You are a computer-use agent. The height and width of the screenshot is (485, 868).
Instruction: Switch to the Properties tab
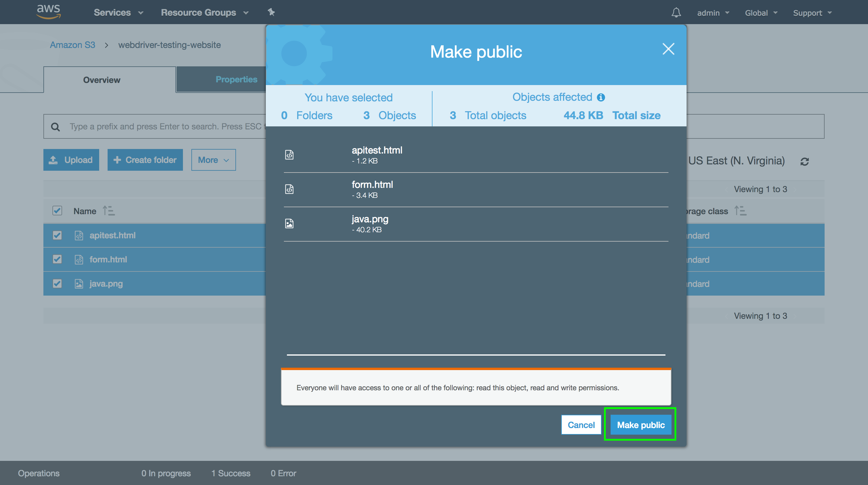(236, 80)
